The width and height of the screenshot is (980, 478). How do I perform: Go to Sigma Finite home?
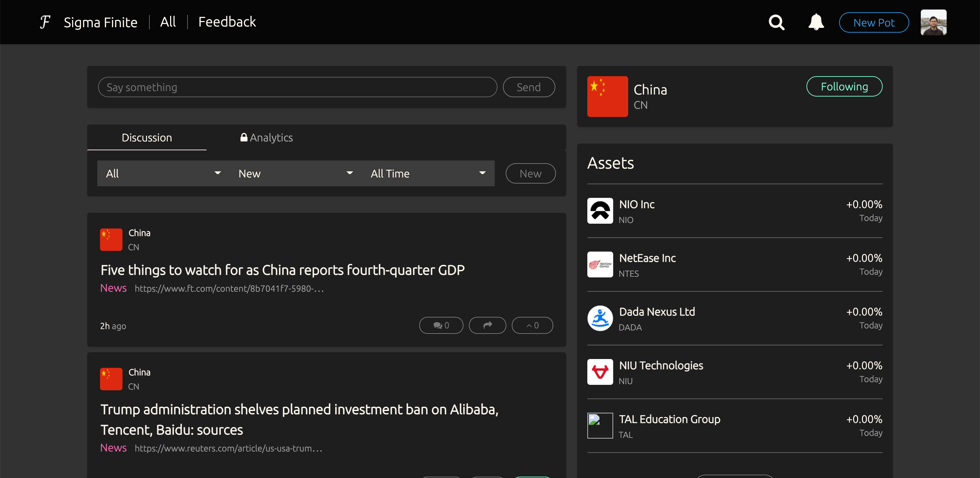[100, 22]
